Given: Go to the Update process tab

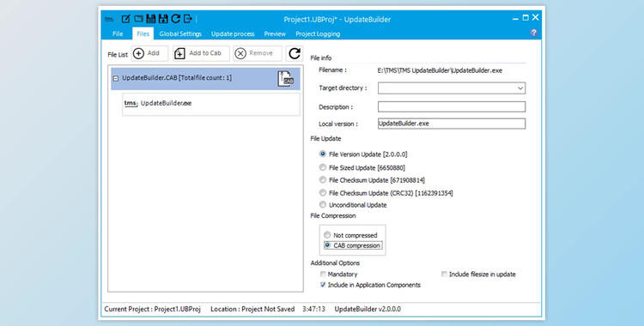Looking at the screenshot, I should tap(233, 33).
